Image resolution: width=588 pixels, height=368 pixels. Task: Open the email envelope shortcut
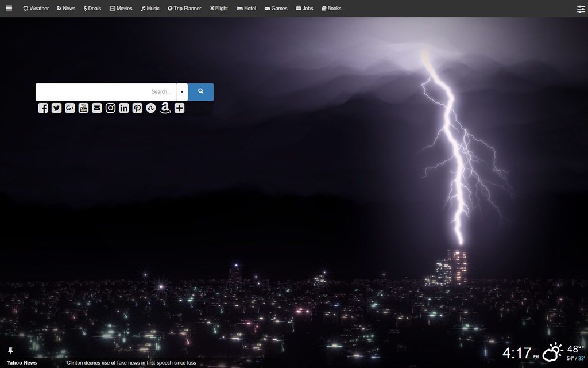point(97,108)
